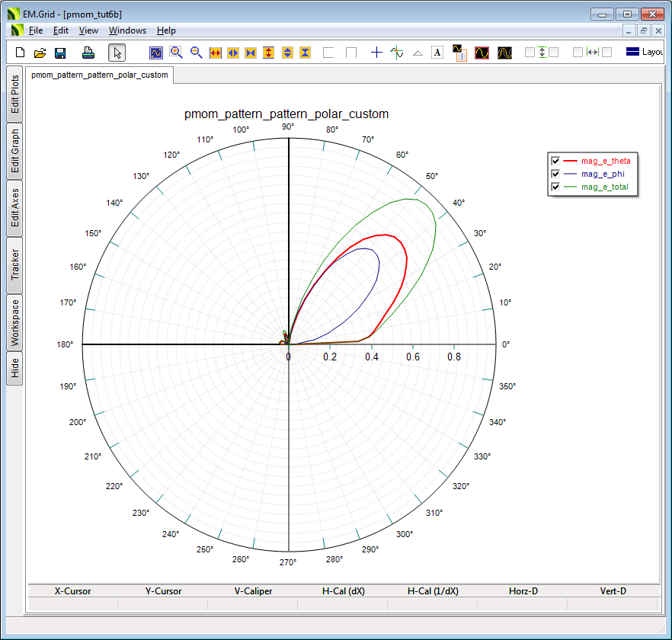Image resolution: width=672 pixels, height=640 pixels.
Task: Click the New document icon
Action: (x=21, y=53)
